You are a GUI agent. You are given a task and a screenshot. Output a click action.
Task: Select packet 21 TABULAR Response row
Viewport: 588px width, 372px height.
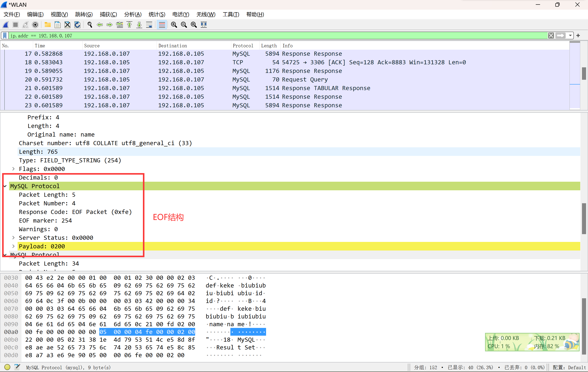click(x=285, y=88)
